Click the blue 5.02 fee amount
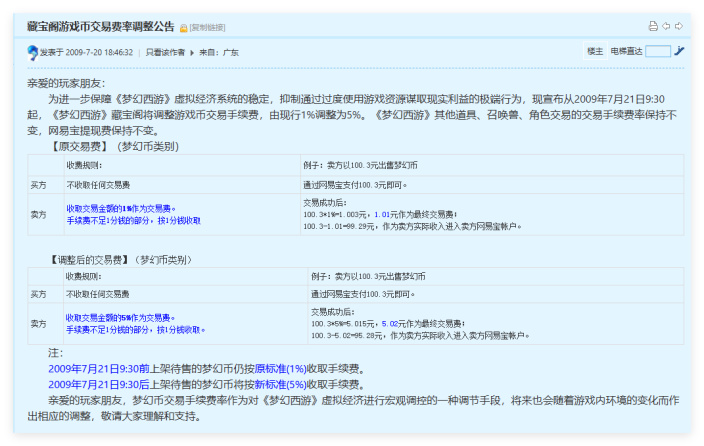Screen dimensions: 704x446 390,323
